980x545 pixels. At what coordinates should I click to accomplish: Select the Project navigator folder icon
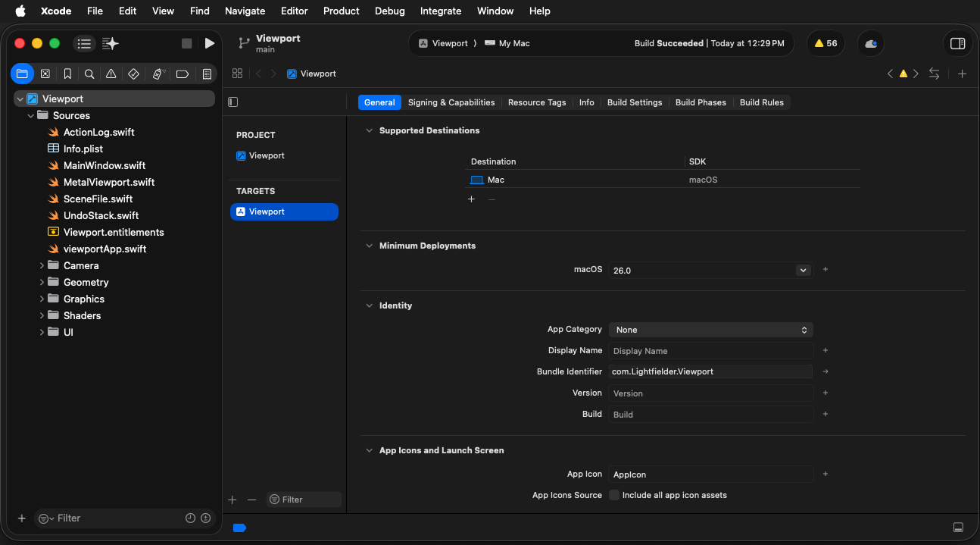(x=22, y=74)
